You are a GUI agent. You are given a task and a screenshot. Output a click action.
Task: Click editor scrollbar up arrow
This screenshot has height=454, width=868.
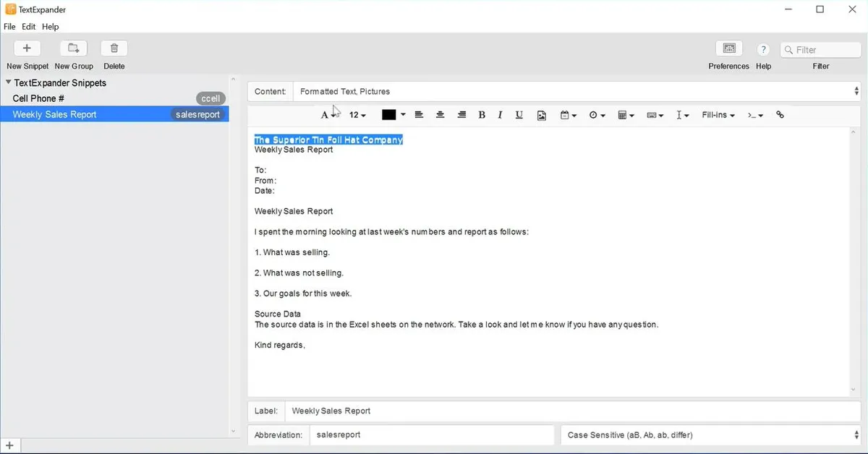pos(854,133)
